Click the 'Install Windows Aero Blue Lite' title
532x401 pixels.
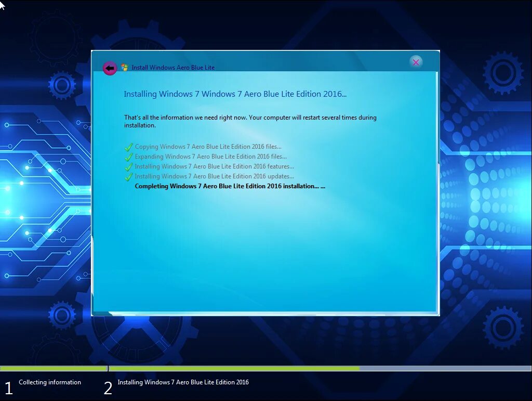point(173,68)
